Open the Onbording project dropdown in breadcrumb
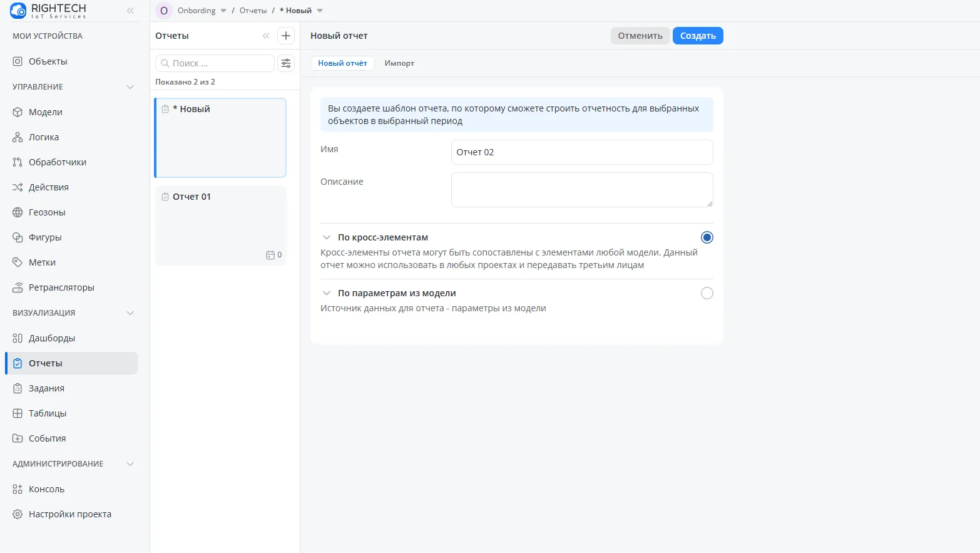The height and width of the screenshot is (553, 980). tap(223, 11)
